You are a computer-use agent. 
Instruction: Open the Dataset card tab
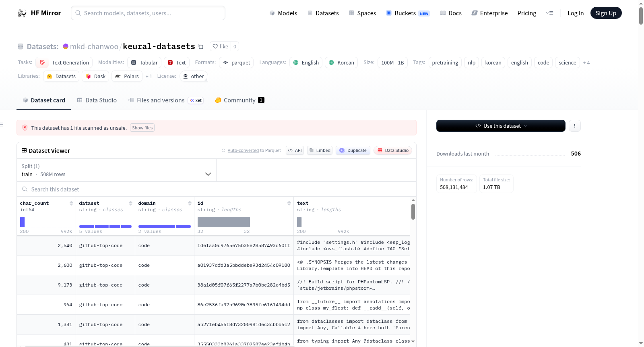[x=43, y=100]
